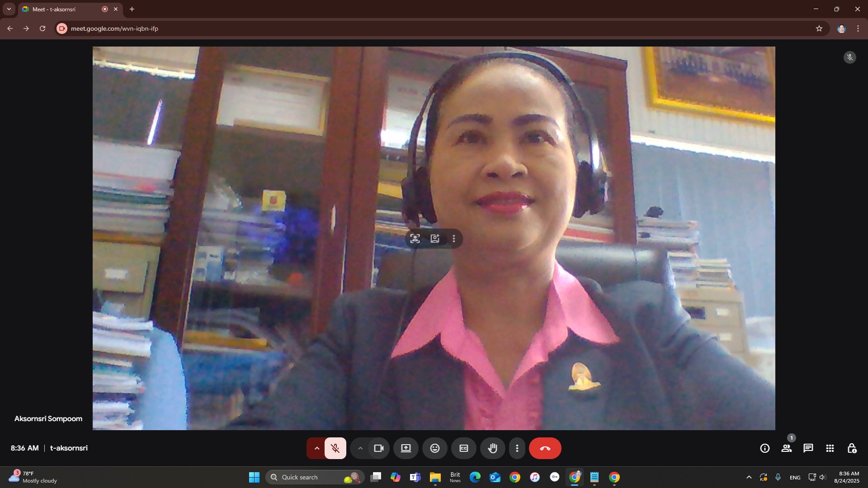
Task: Open the activities grid icon
Action: tap(830, 448)
